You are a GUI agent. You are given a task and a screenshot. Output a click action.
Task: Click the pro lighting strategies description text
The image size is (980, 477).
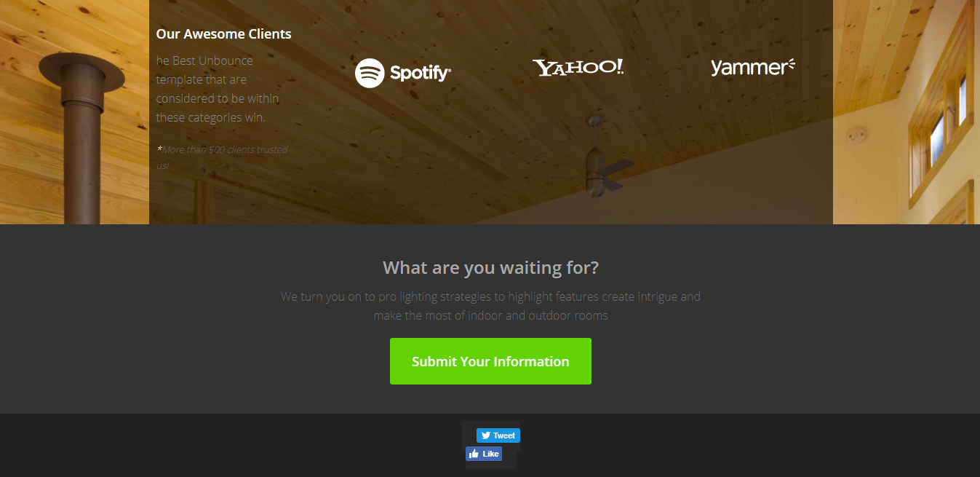pos(490,306)
